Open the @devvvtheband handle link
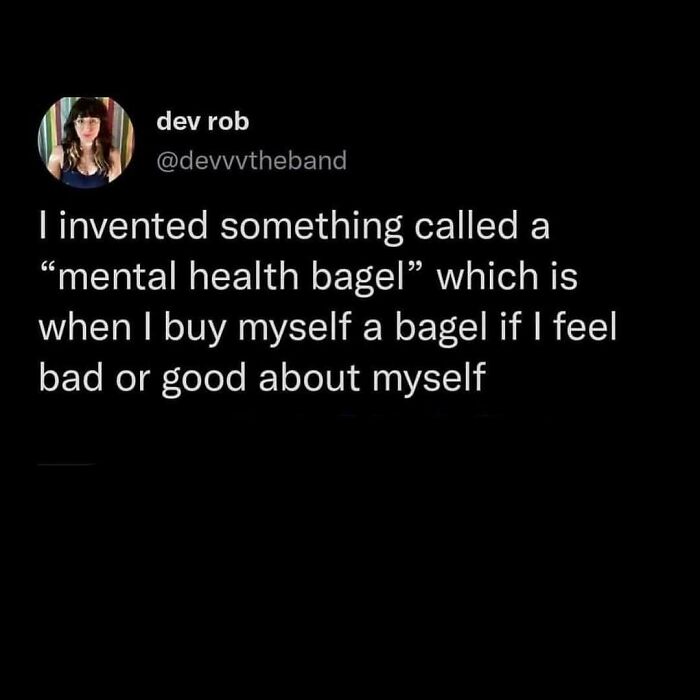The image size is (700, 700). (252, 160)
